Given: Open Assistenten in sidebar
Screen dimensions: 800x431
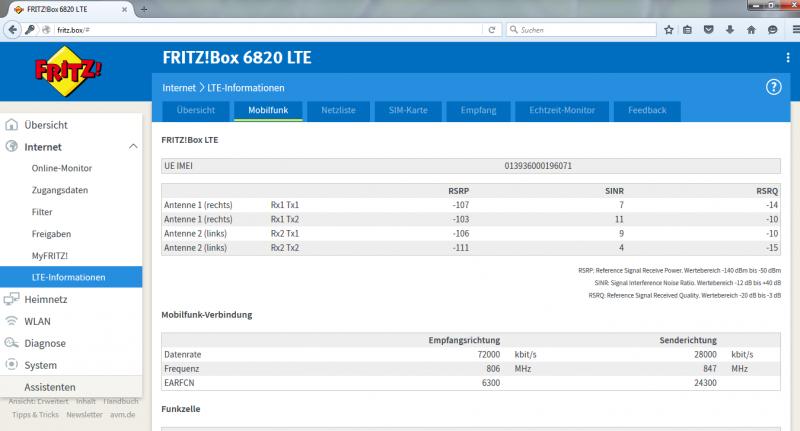Looking at the screenshot, I should [49, 387].
